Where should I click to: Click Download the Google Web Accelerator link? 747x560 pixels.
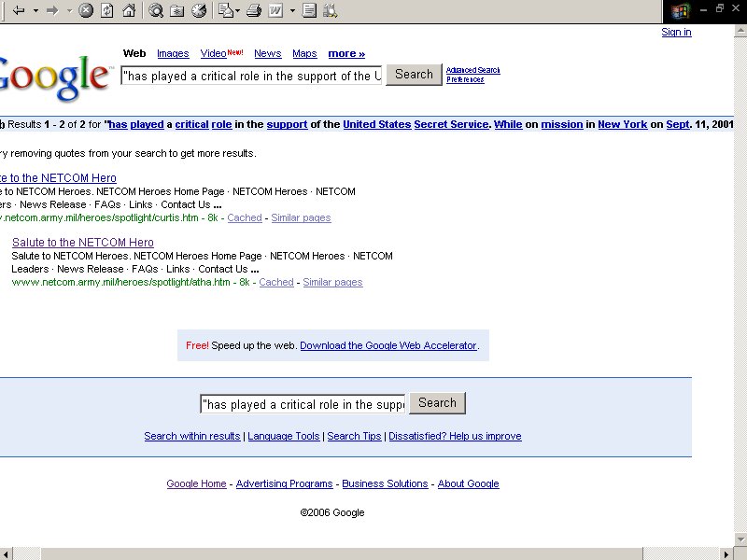(x=388, y=345)
